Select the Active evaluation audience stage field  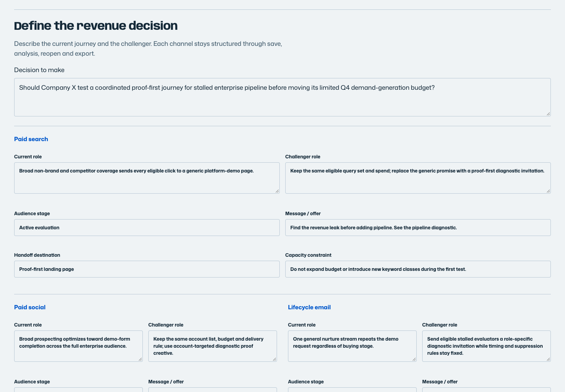[147, 228]
